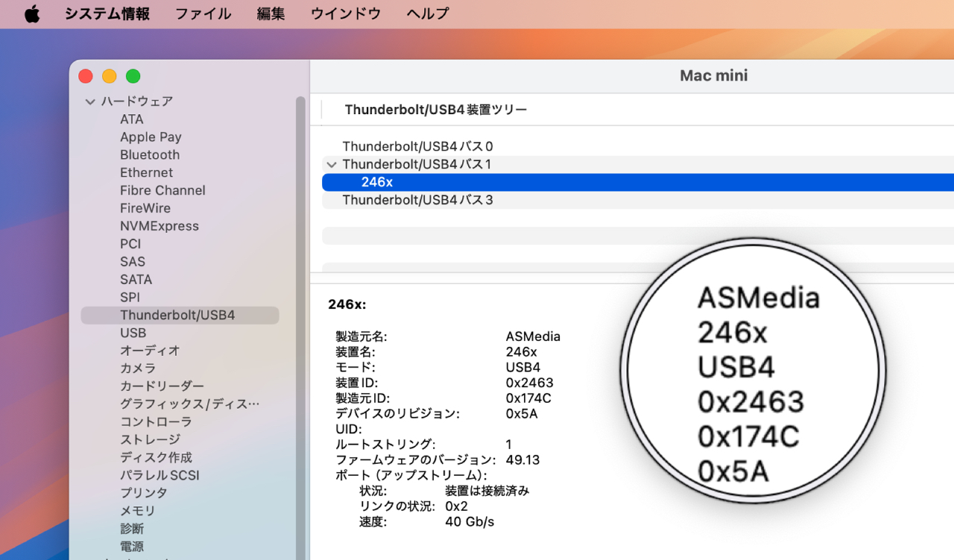Click the 0x174C vendor ID value
The image size is (954, 560).
tap(528, 398)
